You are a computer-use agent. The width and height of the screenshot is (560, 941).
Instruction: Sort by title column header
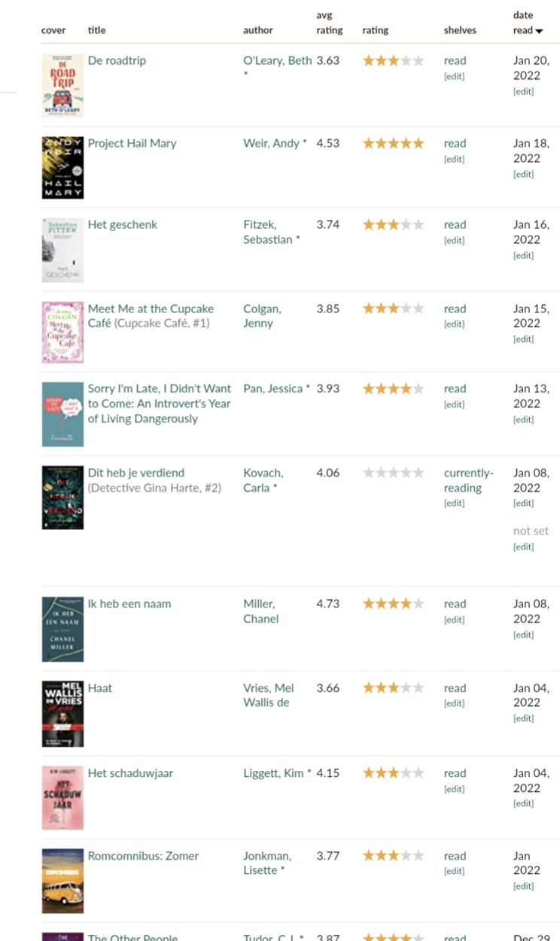tap(97, 31)
